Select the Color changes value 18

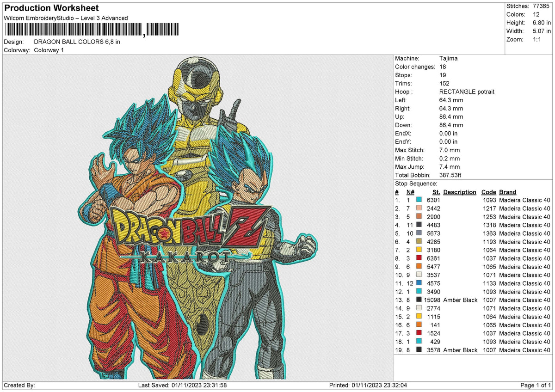pyautogui.click(x=443, y=67)
